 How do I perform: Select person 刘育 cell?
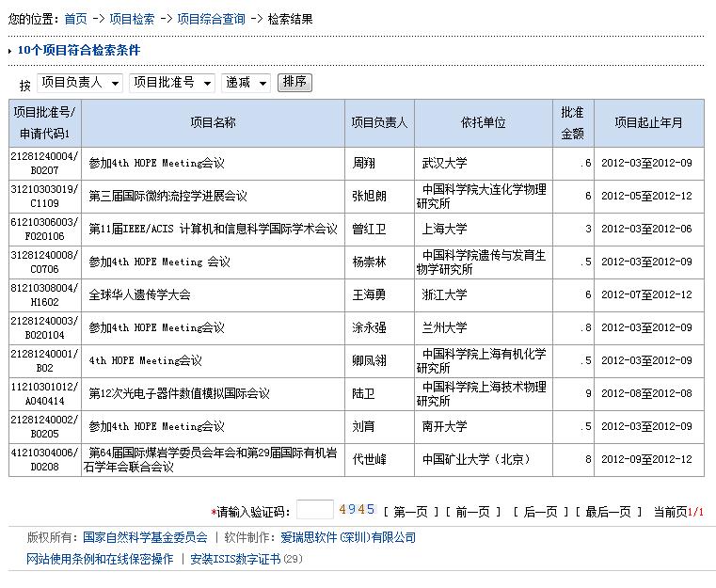[379, 426]
